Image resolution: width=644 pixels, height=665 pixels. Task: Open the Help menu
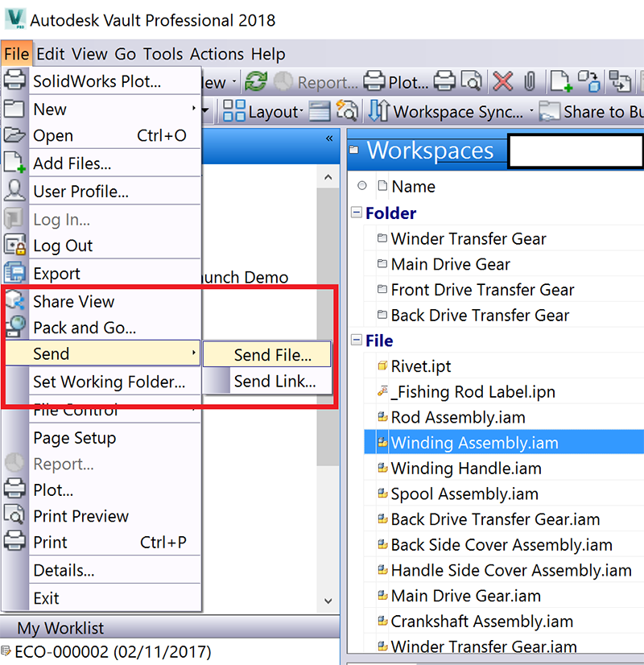268,54
